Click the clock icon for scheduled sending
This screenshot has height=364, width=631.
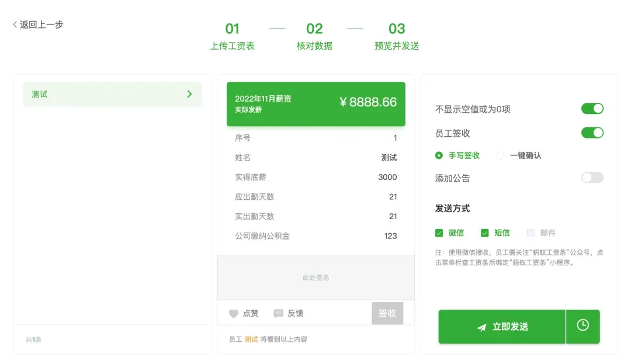click(583, 325)
